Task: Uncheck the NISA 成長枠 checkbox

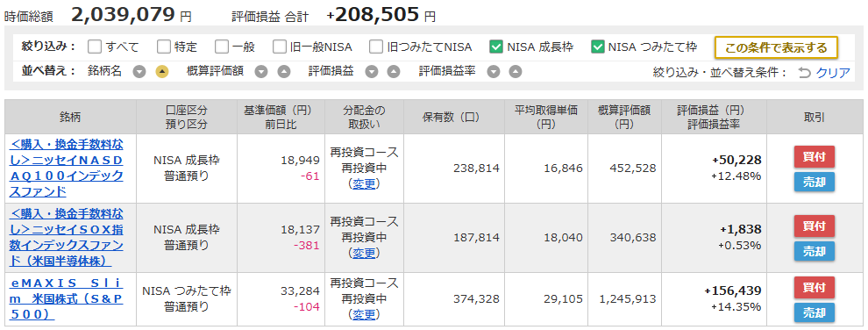Action: click(x=496, y=47)
